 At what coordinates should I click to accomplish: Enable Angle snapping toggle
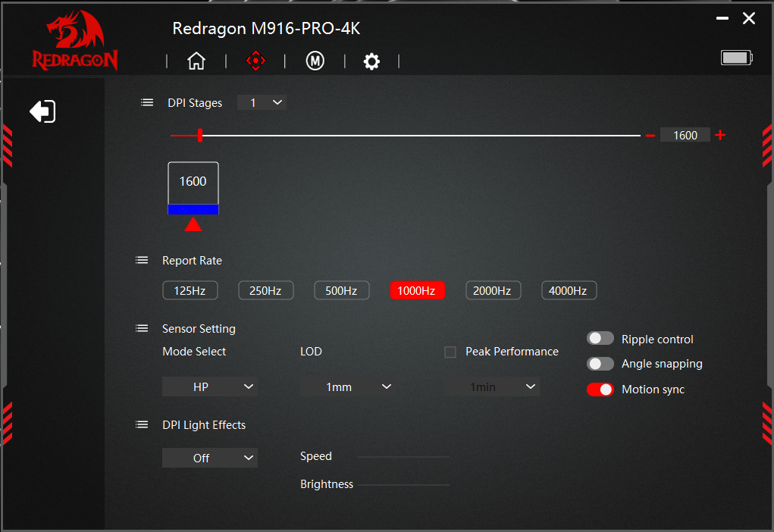[x=600, y=364]
